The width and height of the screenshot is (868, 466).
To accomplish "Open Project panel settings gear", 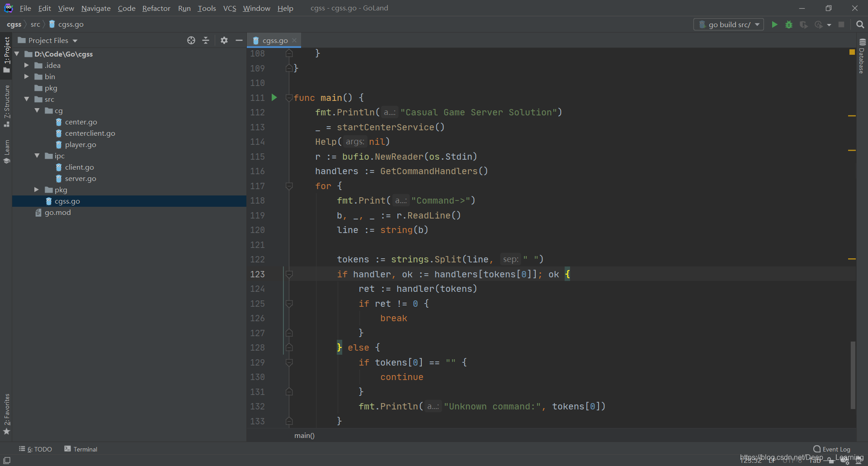I will [224, 40].
